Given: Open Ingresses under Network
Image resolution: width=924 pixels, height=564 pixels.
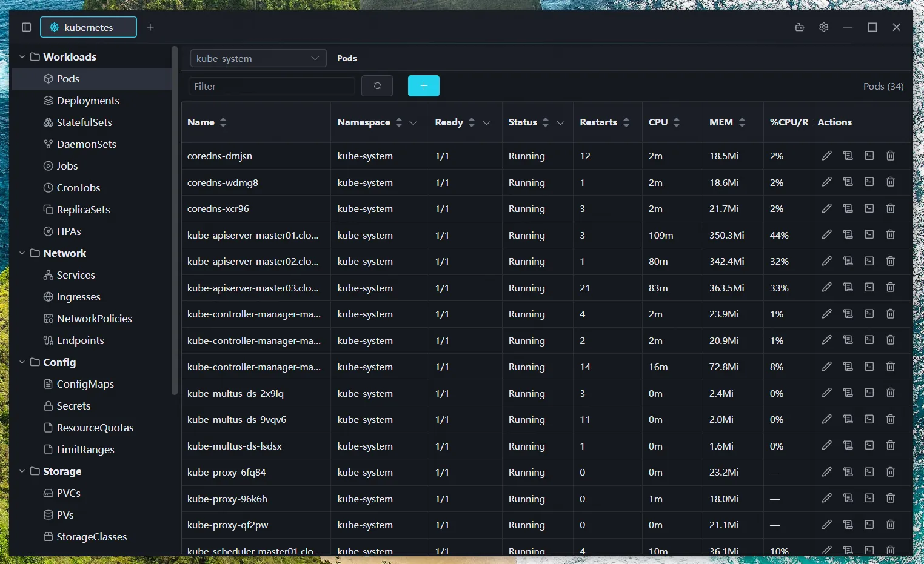Looking at the screenshot, I should (x=92, y=297).
